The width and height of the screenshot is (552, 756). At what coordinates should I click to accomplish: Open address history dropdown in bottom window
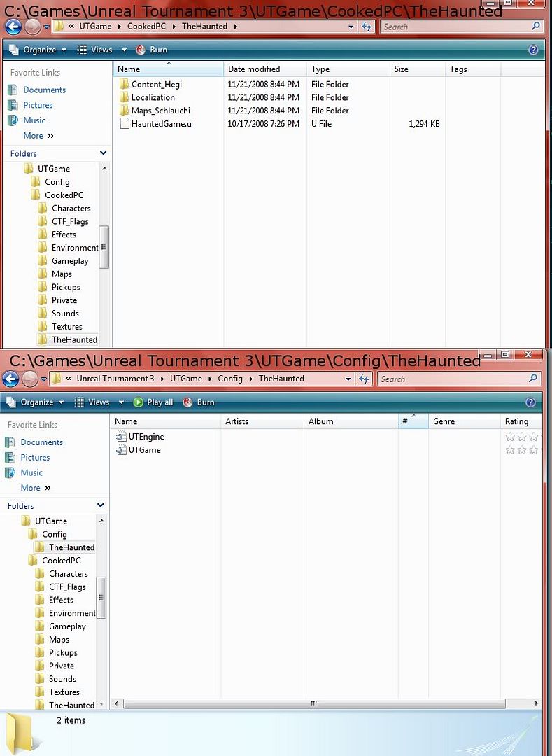[x=348, y=379]
